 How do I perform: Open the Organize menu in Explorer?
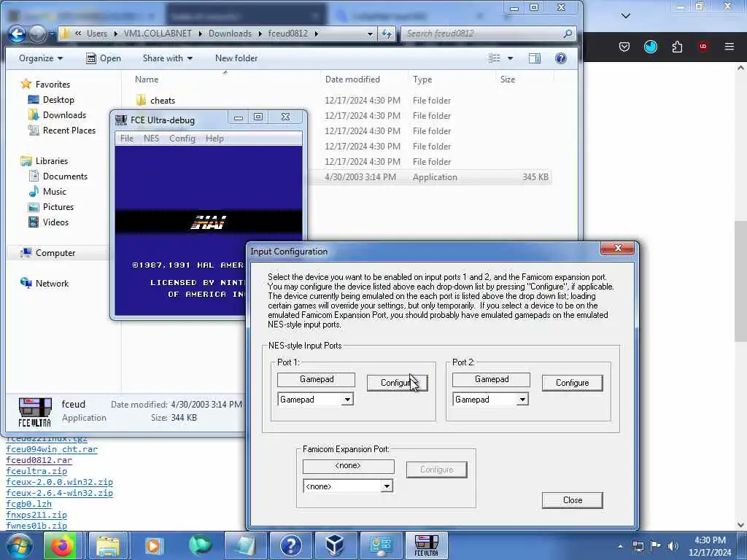tap(41, 58)
